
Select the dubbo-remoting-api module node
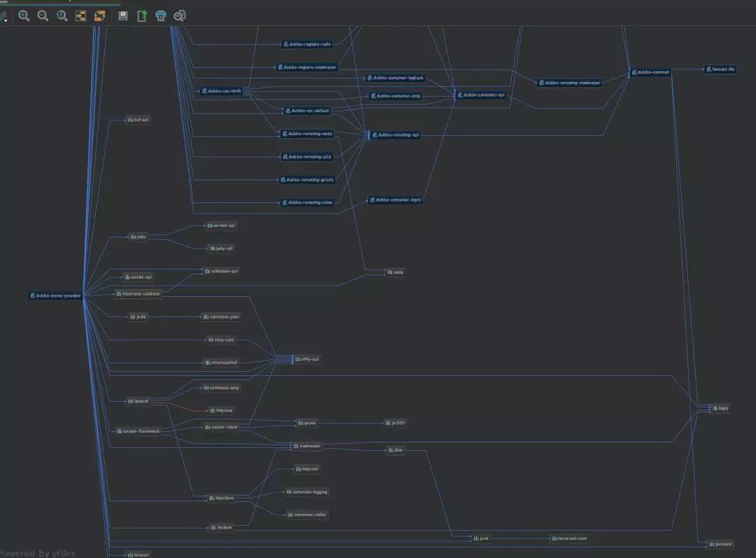tap(396, 135)
